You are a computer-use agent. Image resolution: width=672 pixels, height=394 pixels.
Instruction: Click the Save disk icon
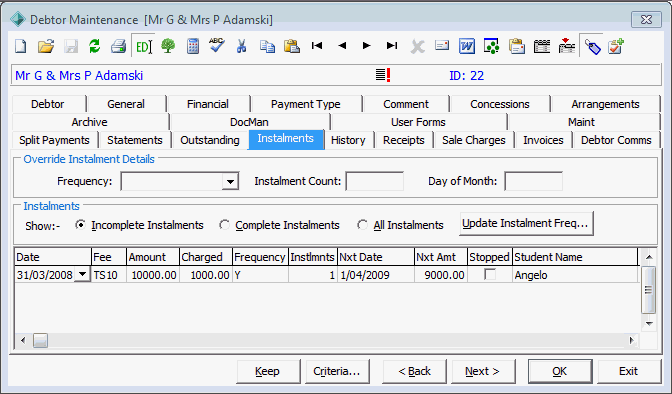point(71,46)
